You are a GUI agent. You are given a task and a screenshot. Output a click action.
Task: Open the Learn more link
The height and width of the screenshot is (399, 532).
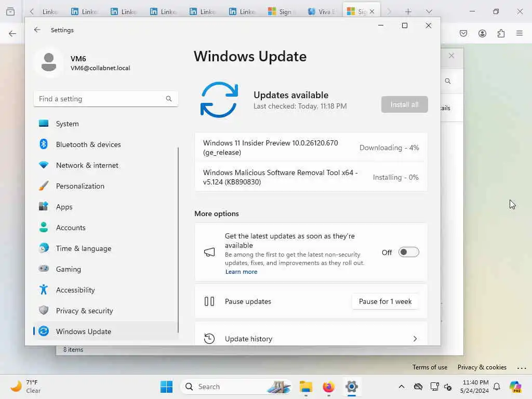[x=241, y=272]
